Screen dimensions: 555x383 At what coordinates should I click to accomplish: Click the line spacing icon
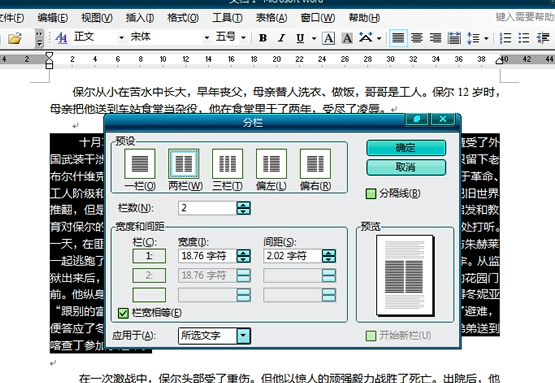tap(473, 38)
